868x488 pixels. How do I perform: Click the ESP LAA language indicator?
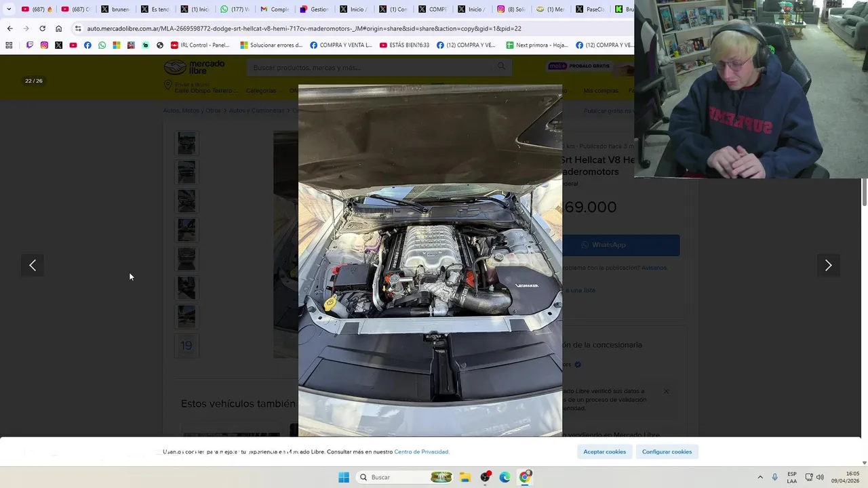coord(792,477)
